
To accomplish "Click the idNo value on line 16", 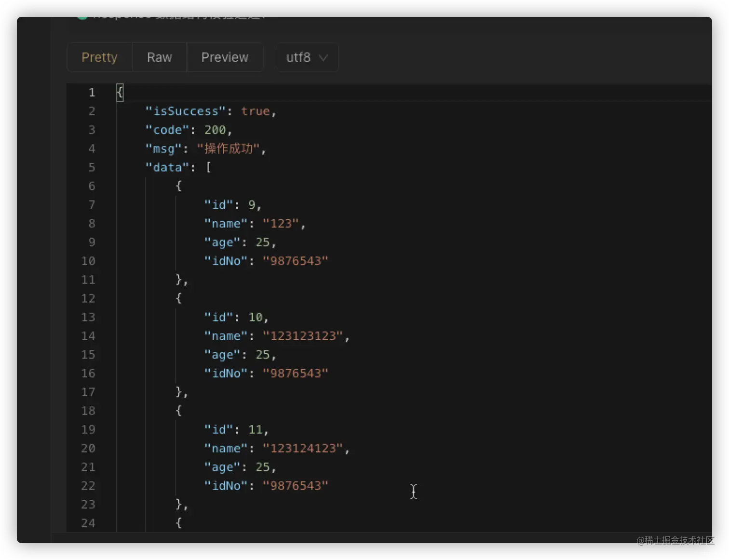I will [295, 373].
